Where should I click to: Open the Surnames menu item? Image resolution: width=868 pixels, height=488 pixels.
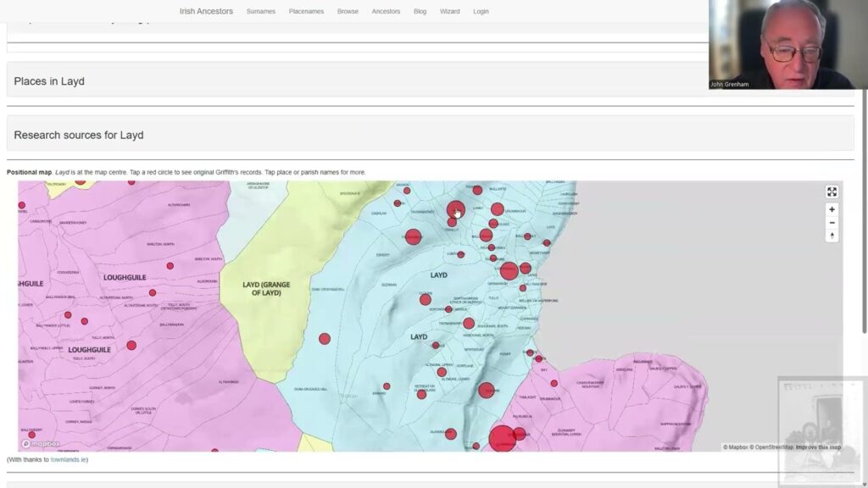pyautogui.click(x=260, y=12)
